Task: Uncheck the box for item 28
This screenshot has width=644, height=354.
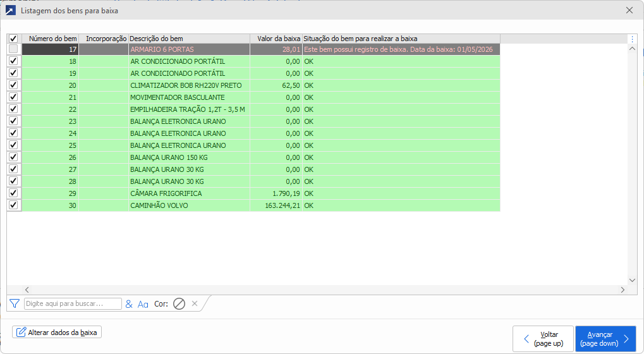Action: coord(13,181)
